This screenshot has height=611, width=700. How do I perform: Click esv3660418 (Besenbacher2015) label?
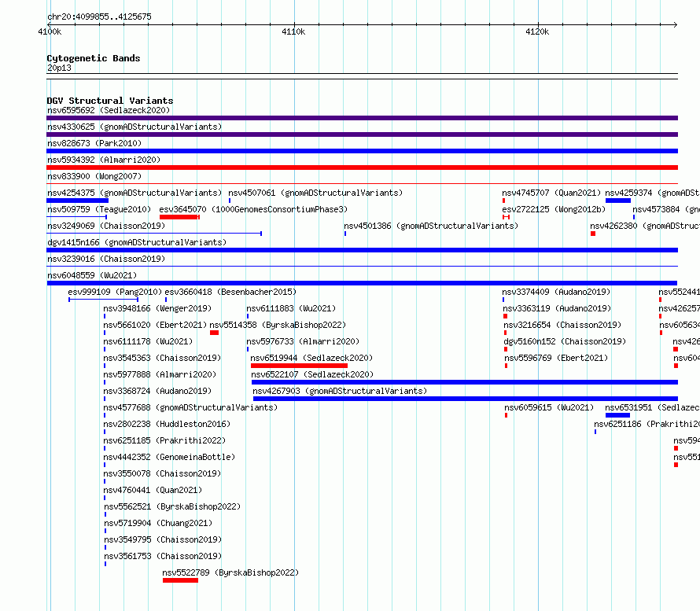tap(230, 292)
